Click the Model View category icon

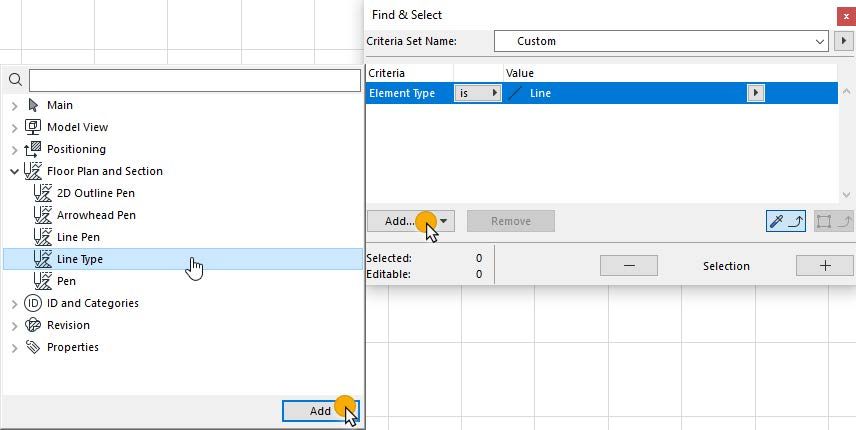[x=33, y=127]
